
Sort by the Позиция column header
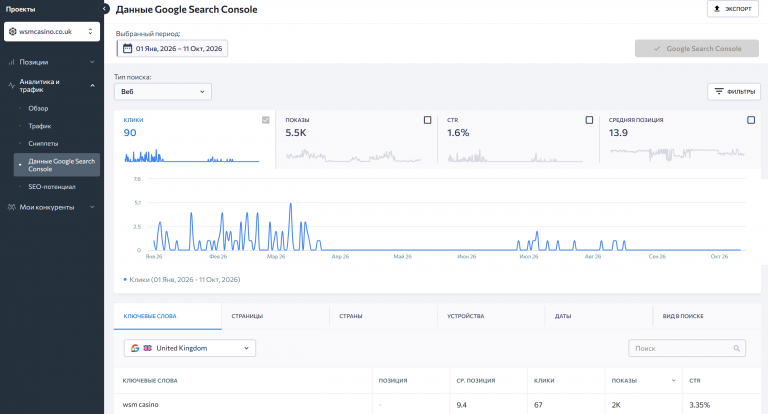pyautogui.click(x=393, y=381)
